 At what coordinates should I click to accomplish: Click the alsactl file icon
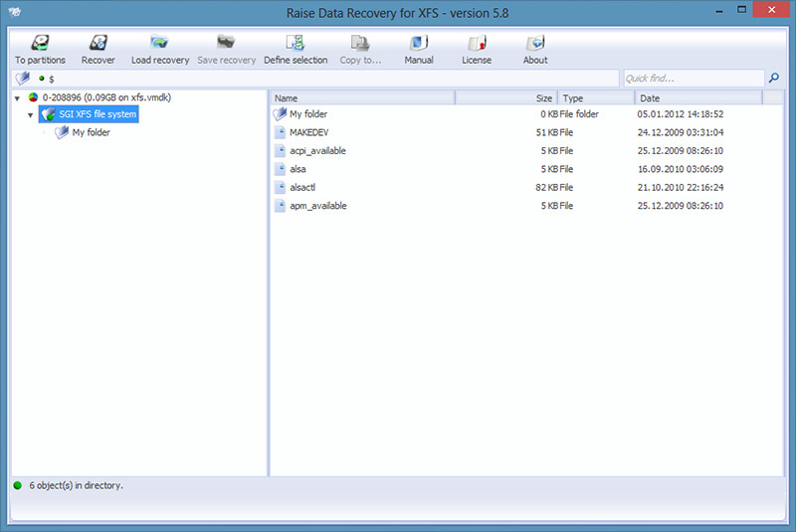280,187
